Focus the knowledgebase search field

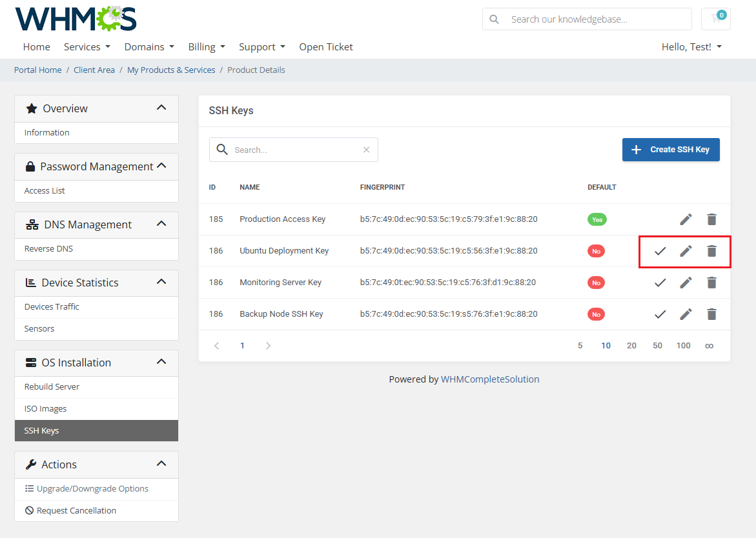point(587,19)
